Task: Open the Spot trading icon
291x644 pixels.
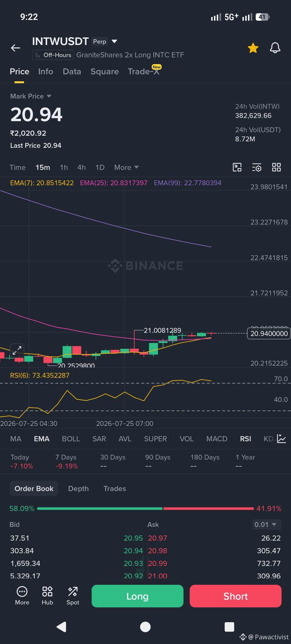Action: [x=73, y=596]
